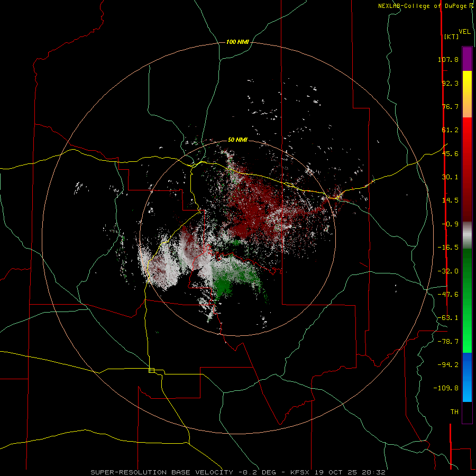Click the purple segment of the velocity color bar

click(x=467, y=59)
